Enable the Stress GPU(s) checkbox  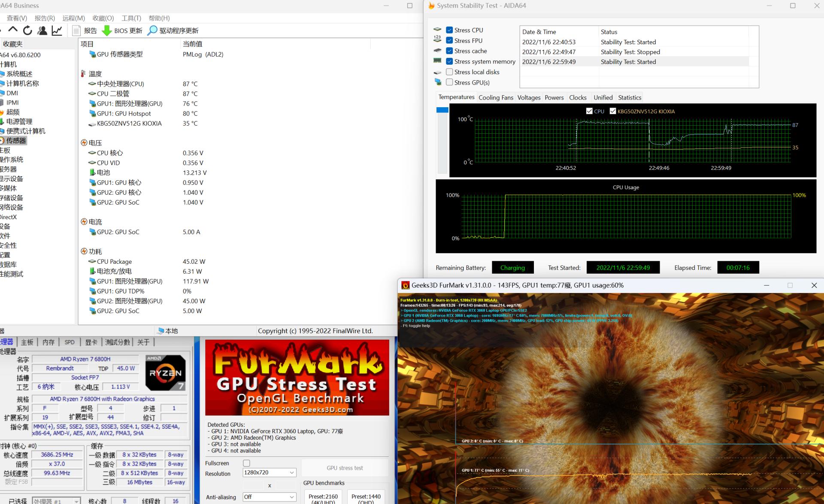click(449, 82)
